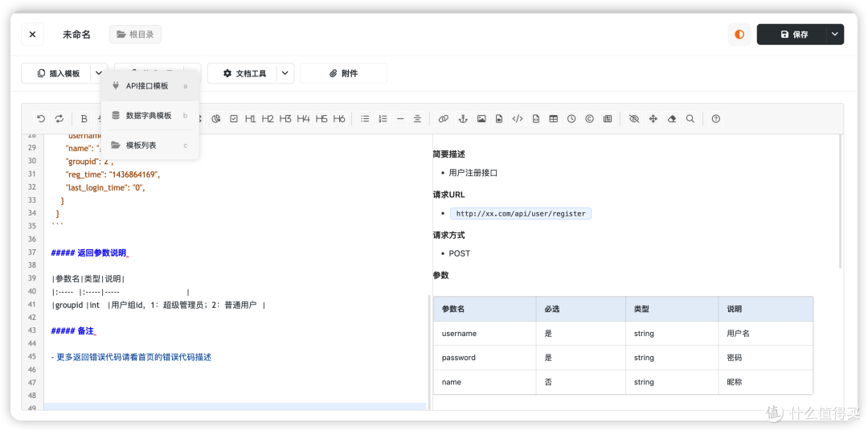Viewport: 868px width, 431px height.
Task: Click the 根目录 folder button
Action: tap(135, 35)
